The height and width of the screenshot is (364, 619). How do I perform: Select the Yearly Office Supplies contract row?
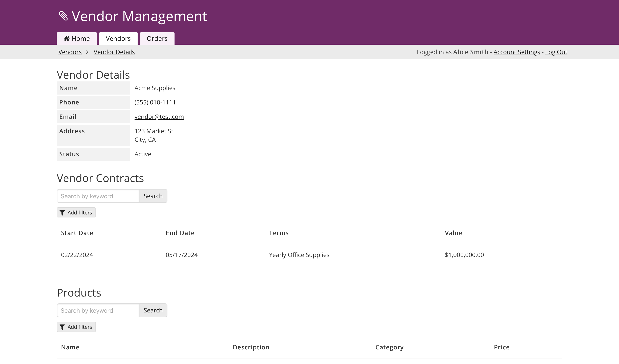(299, 255)
